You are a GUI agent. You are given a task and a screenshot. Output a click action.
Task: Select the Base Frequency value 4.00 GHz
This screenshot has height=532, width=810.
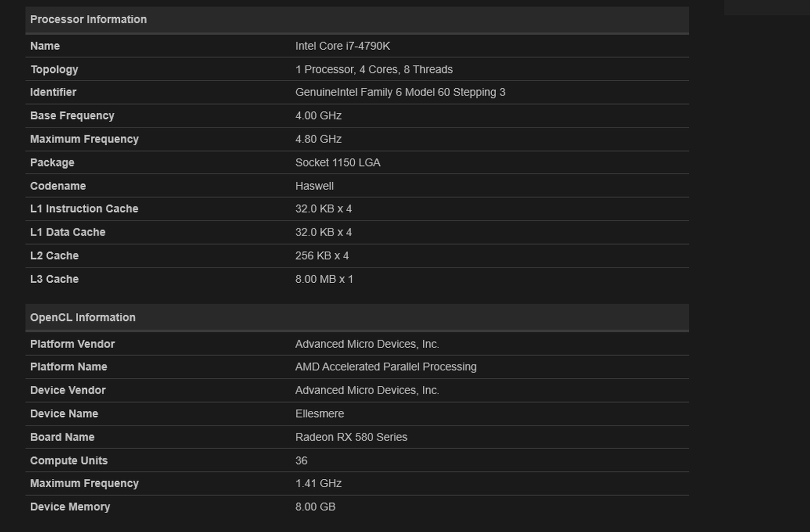(318, 116)
